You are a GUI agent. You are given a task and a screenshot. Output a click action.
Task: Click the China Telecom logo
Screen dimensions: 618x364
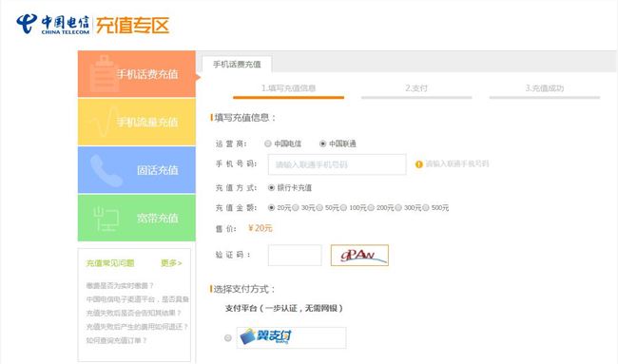53,25
